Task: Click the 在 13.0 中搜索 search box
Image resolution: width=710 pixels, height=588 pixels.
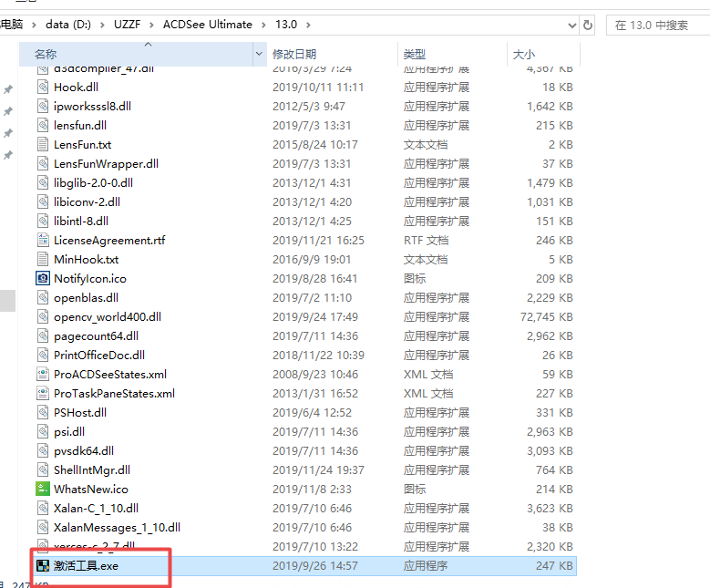Action: click(x=658, y=26)
